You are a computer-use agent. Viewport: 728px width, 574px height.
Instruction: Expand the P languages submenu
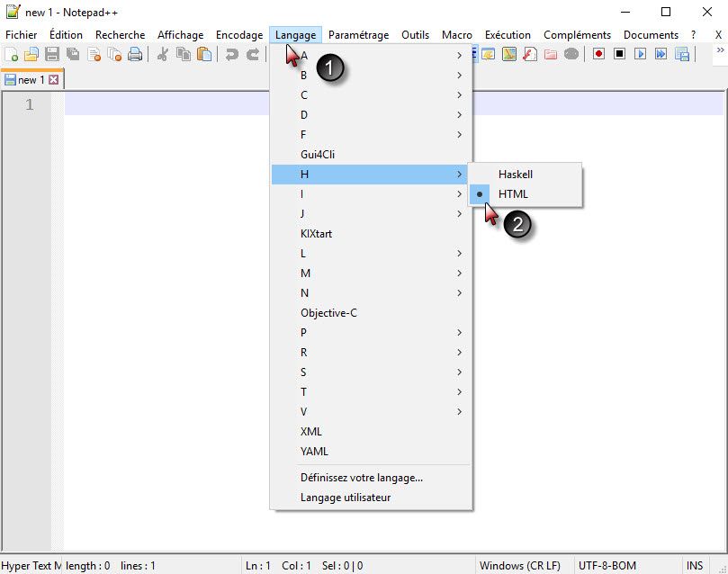tap(372, 333)
